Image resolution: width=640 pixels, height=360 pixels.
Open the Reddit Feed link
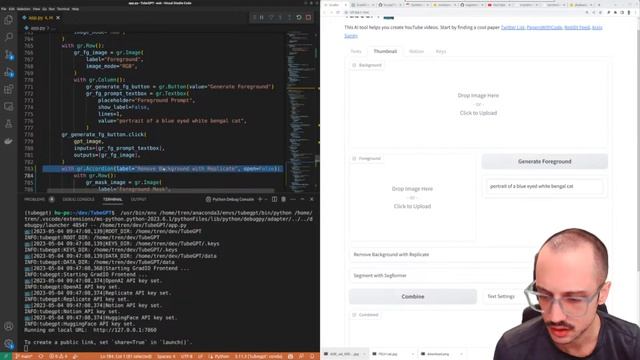pyautogui.click(x=577, y=27)
